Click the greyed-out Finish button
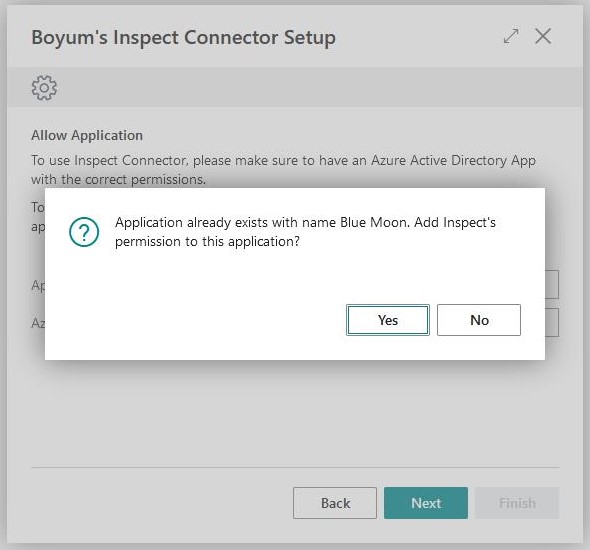 (517, 503)
